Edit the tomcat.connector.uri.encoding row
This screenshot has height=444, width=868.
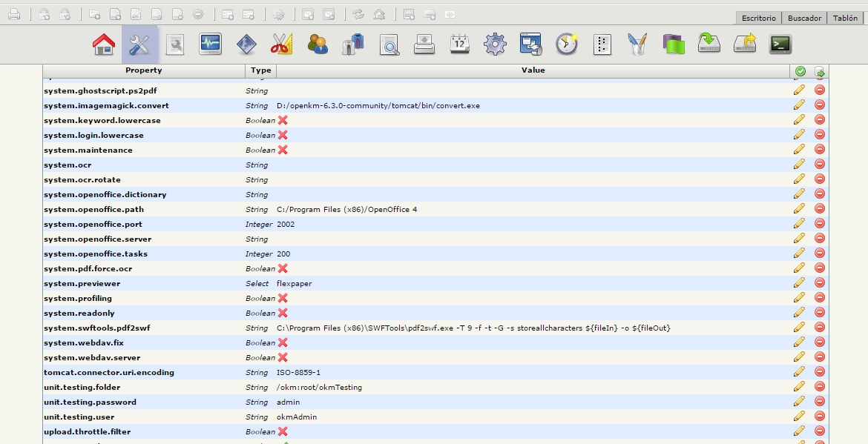click(799, 372)
